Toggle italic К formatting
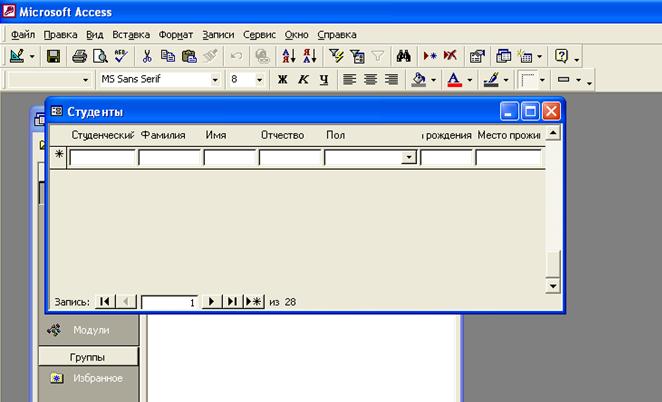 click(x=303, y=79)
